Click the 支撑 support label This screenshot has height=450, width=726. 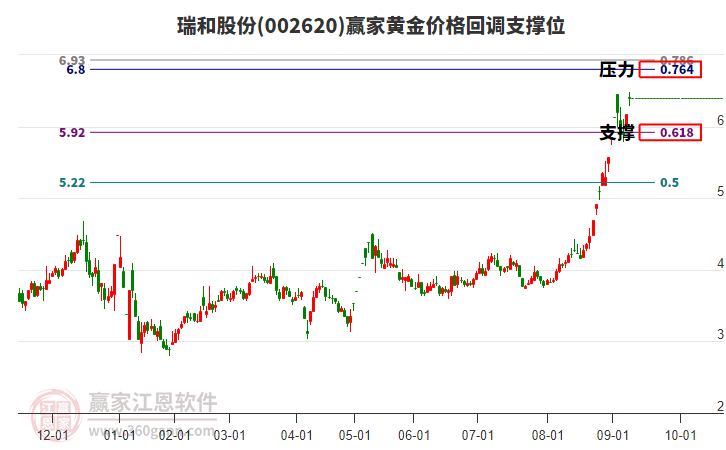[616, 133]
